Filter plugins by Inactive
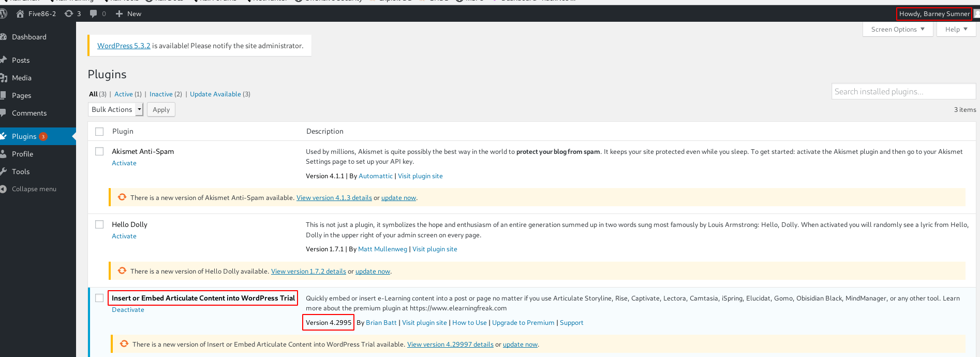 [x=161, y=94]
